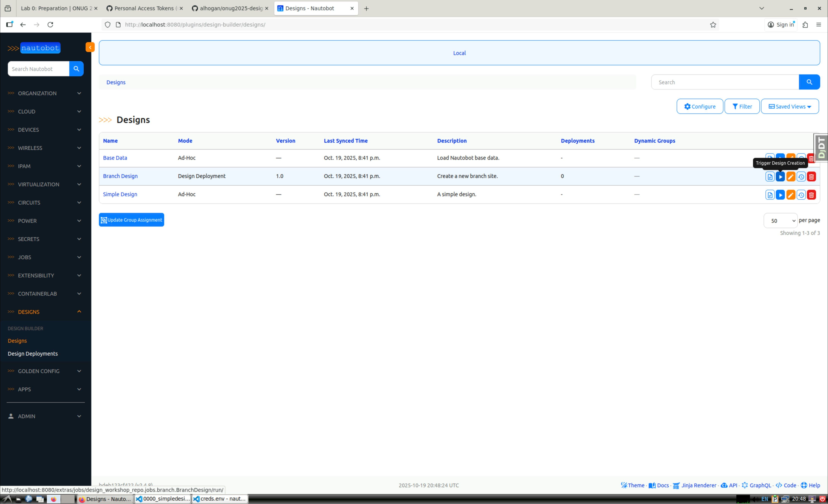Open Design Deployments in sidebar
828x504 pixels.
[x=33, y=354]
